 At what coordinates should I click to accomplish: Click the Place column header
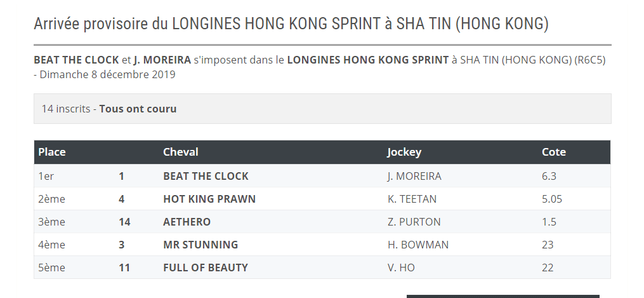pyautogui.click(x=52, y=152)
